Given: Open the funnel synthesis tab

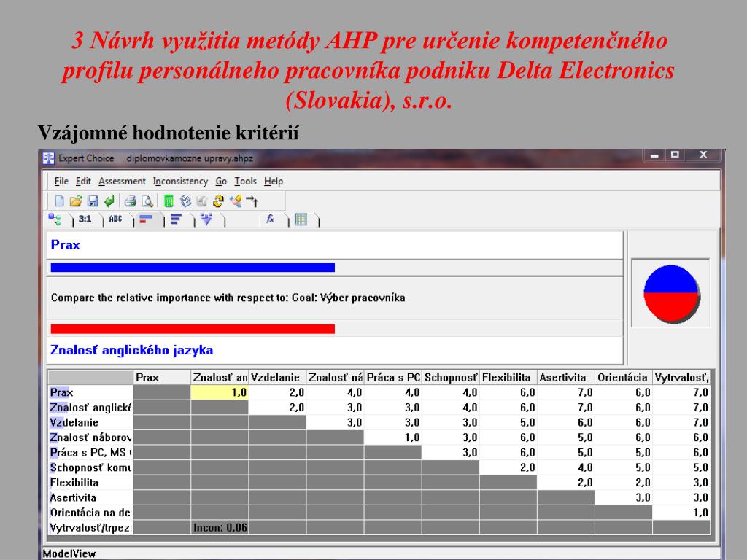Looking at the screenshot, I should tap(206, 219).
